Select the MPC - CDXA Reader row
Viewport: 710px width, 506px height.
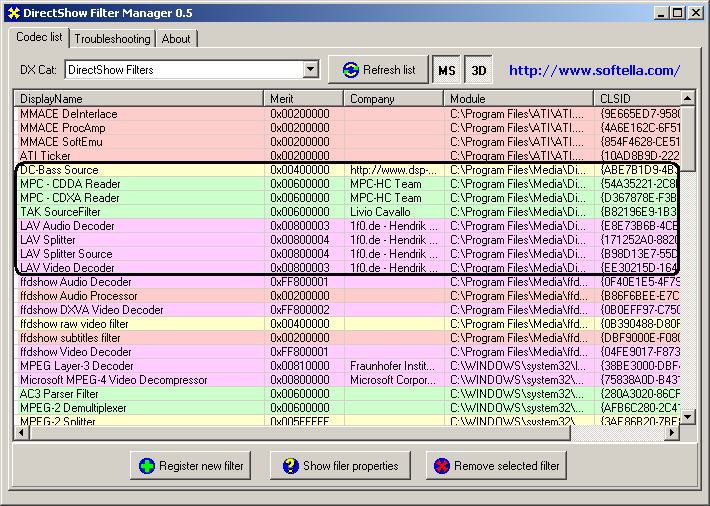(347, 198)
